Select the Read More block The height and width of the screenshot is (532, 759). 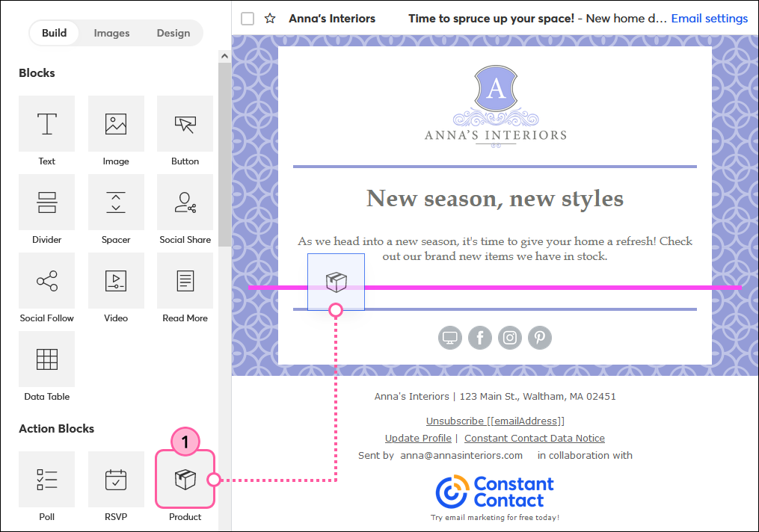pyautogui.click(x=185, y=280)
